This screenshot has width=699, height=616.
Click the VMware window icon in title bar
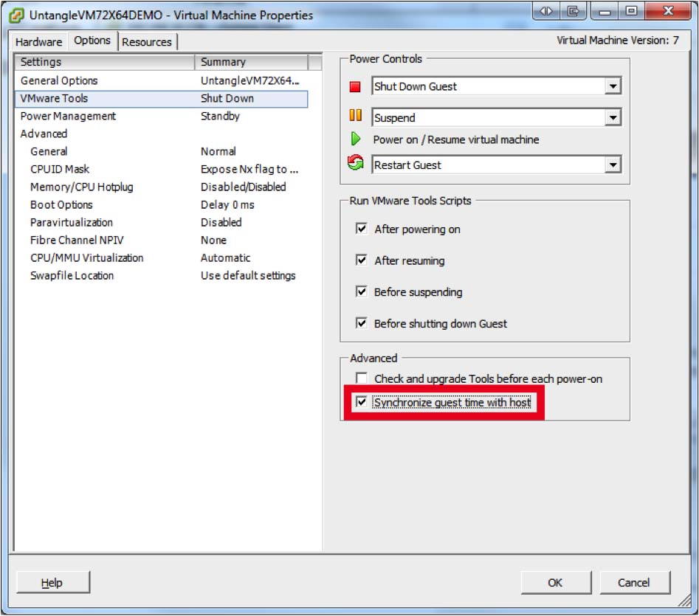click(16, 15)
